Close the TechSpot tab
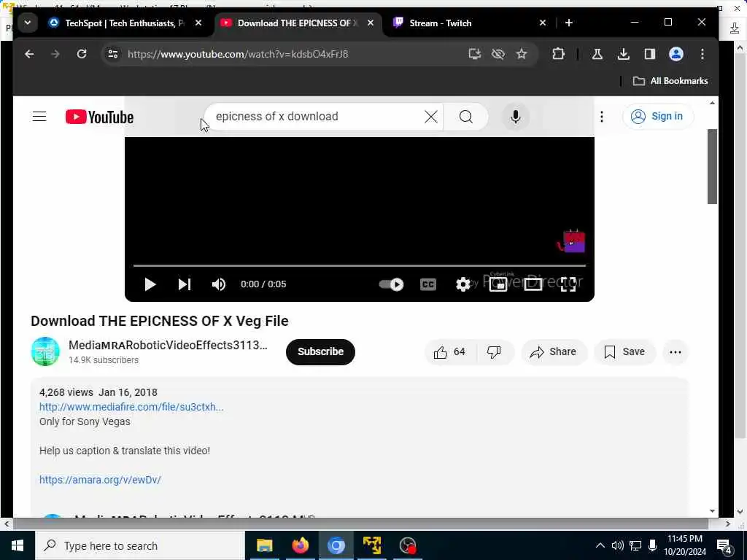Image resolution: width=747 pixels, height=560 pixels. [198, 23]
